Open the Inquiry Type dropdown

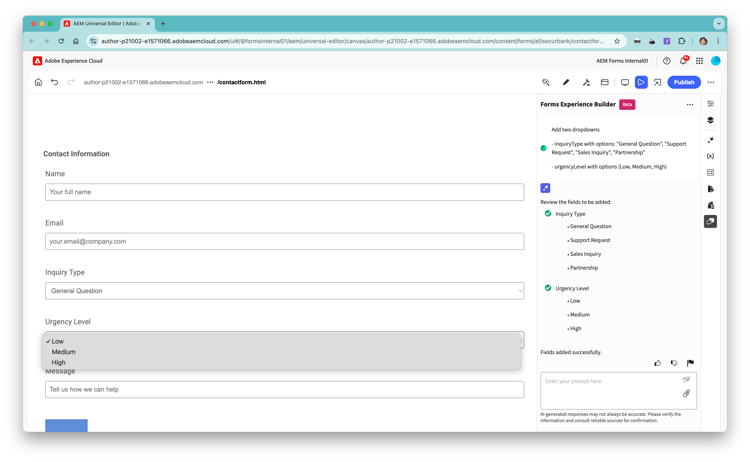[x=285, y=291]
